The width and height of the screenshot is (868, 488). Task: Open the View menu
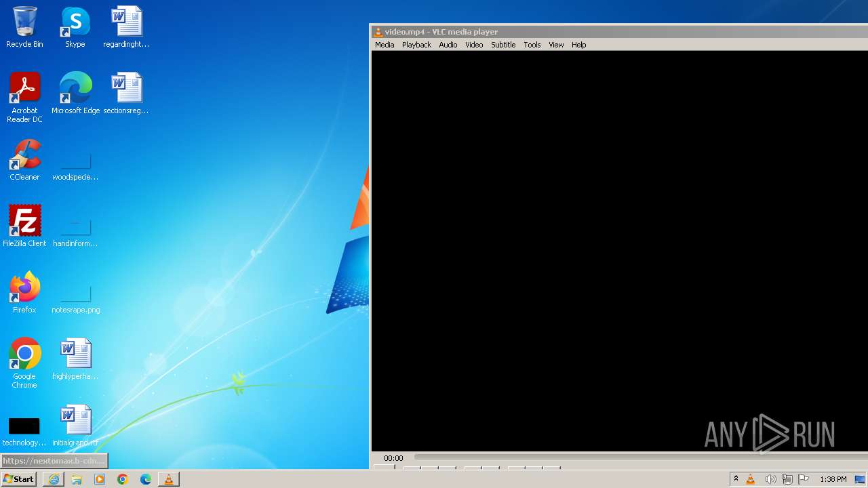556,45
